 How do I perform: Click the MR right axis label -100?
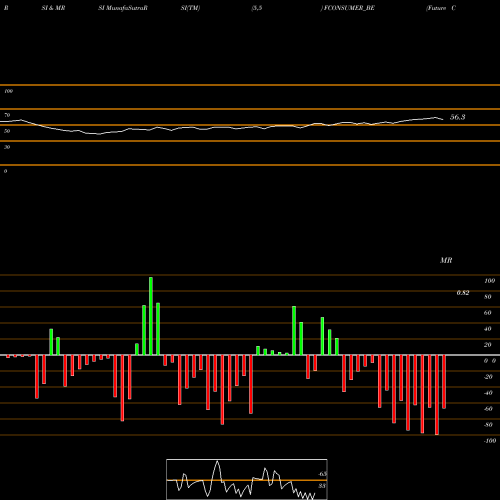click(x=490, y=441)
